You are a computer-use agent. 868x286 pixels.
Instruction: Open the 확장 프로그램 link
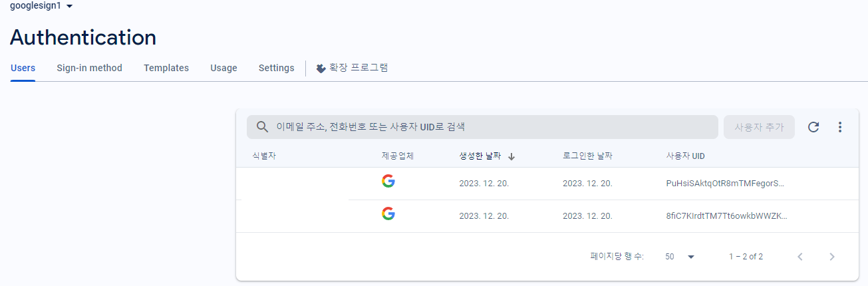click(x=352, y=68)
